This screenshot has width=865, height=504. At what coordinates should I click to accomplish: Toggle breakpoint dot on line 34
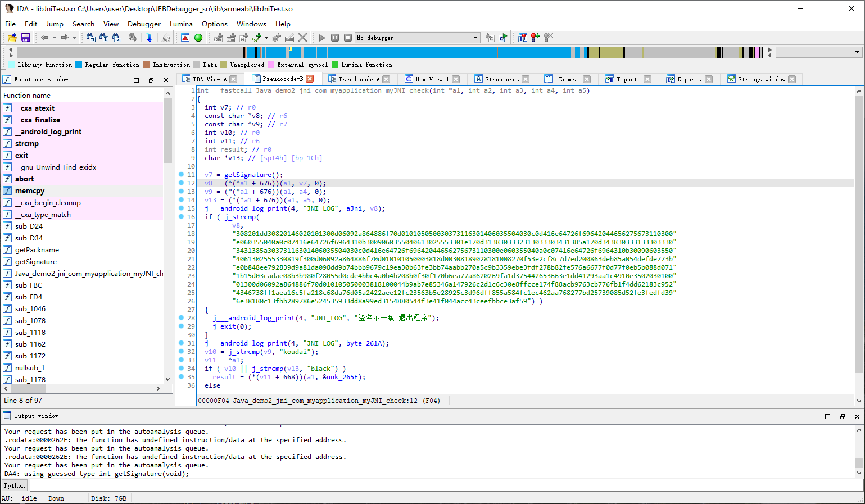tap(181, 369)
